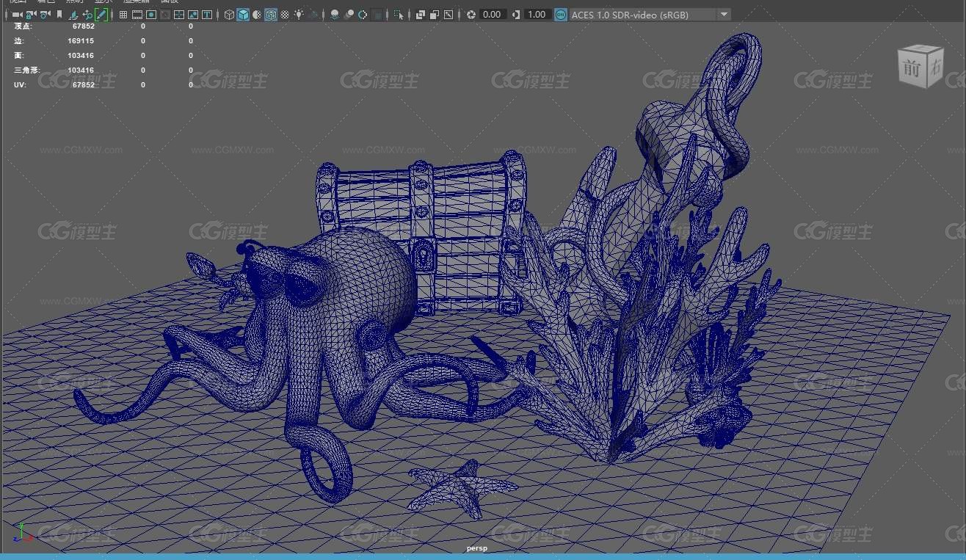Click the Gamma value field 1.00
This screenshot has height=560, width=966.
click(537, 15)
